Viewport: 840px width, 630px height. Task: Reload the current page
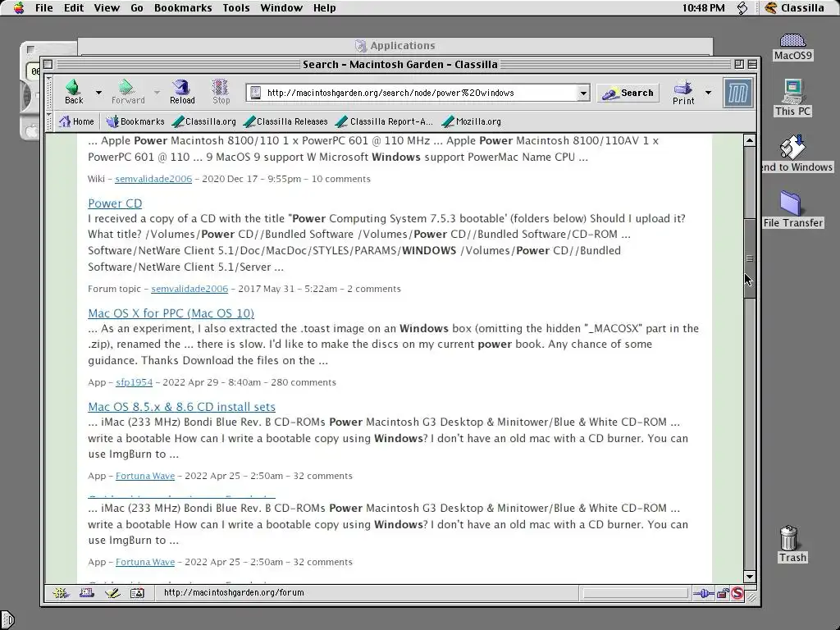pos(182,92)
